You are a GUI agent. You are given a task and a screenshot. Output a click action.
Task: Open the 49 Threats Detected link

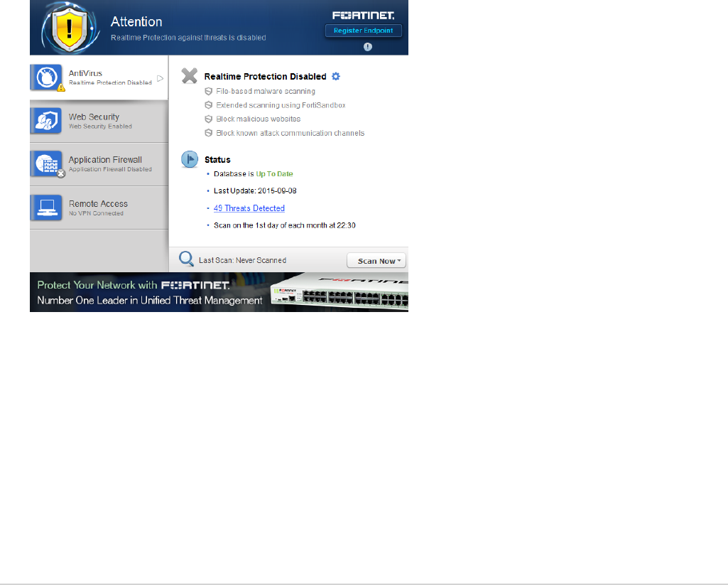(249, 208)
